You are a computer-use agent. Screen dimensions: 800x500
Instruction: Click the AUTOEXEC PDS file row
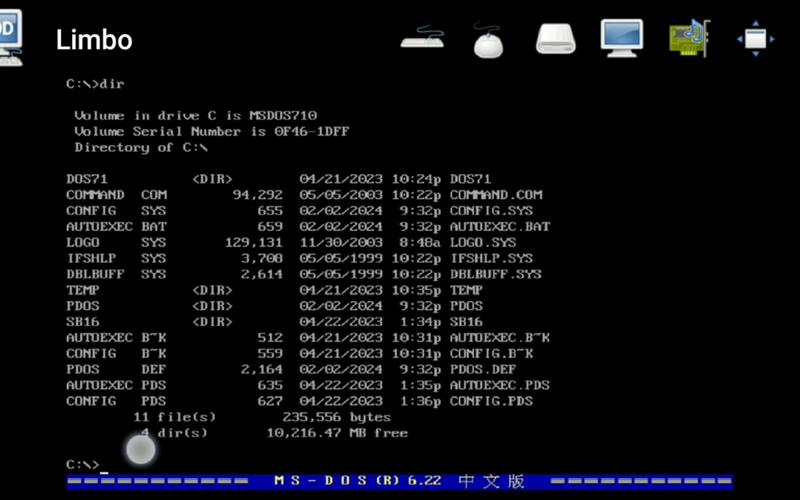[x=308, y=385]
